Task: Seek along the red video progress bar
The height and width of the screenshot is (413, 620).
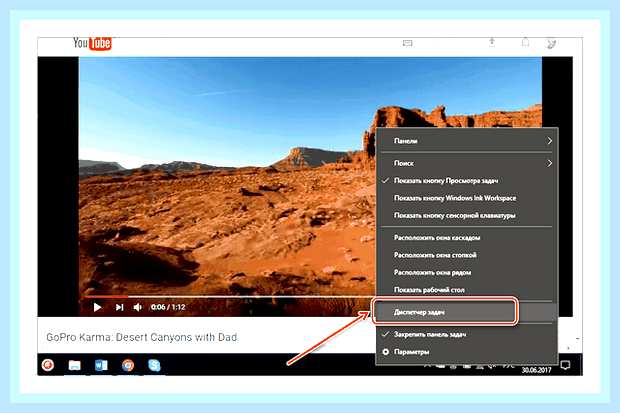Action: point(229,296)
